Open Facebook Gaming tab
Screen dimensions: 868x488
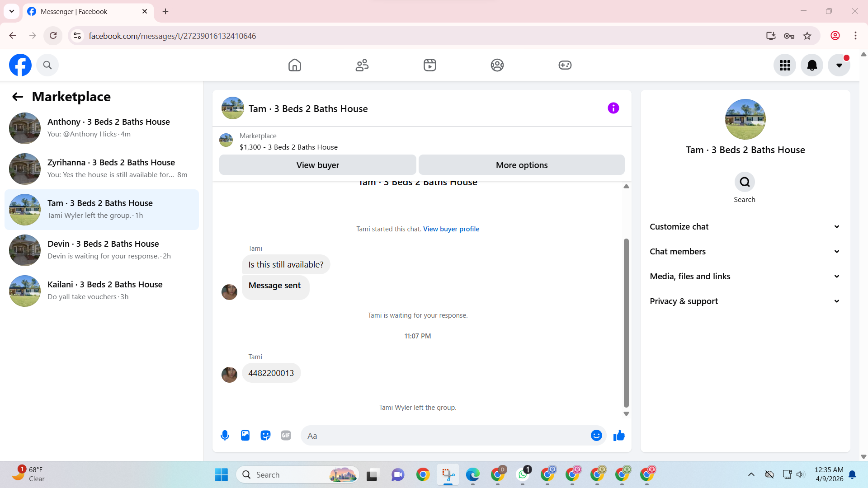(x=565, y=66)
